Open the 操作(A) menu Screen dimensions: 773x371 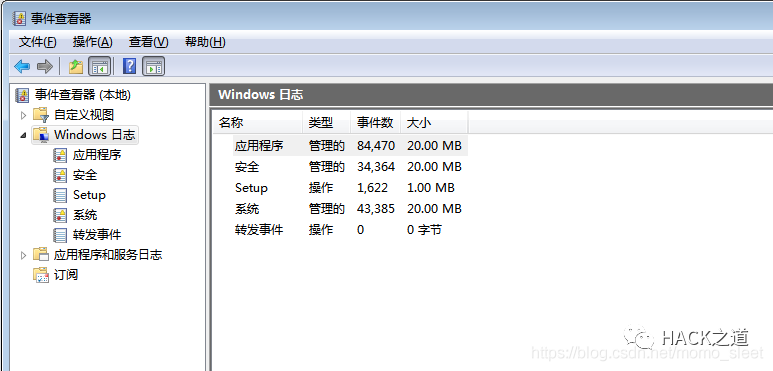click(93, 42)
